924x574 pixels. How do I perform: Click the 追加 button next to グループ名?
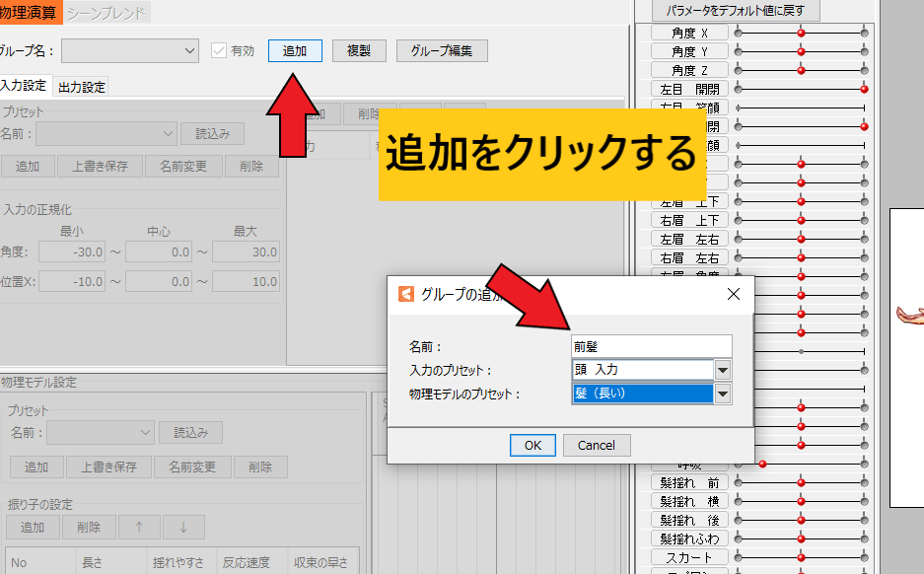[x=295, y=51]
